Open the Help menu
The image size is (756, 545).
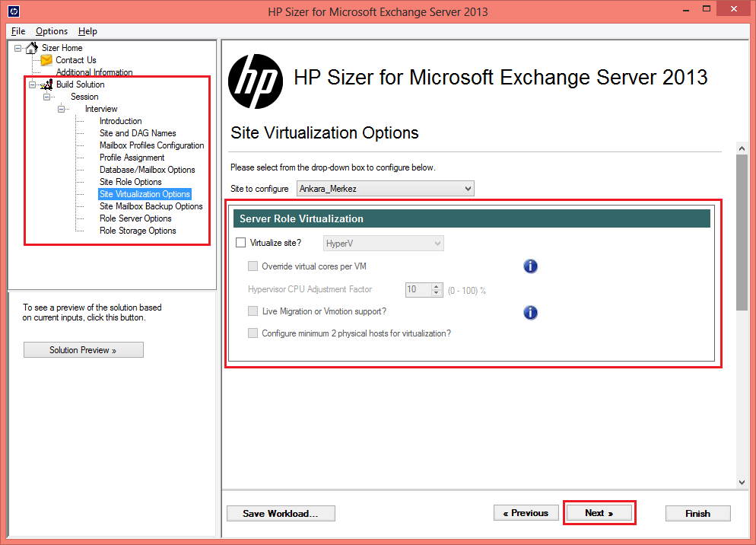87,31
